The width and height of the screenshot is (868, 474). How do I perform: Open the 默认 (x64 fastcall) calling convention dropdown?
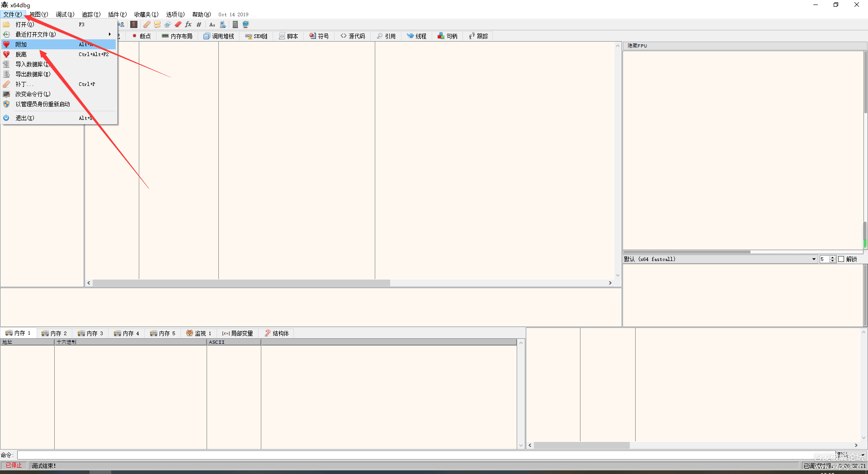coord(720,259)
